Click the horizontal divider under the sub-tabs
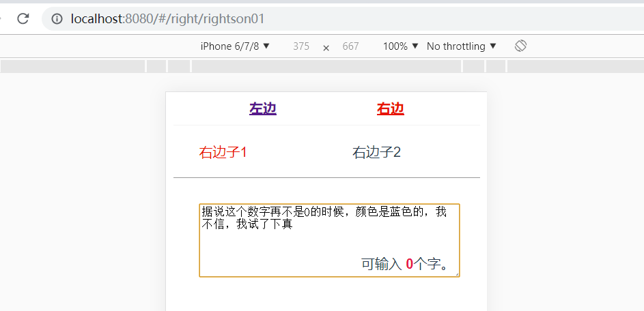Screen dimensions: 644x311 pyautogui.click(x=326, y=177)
